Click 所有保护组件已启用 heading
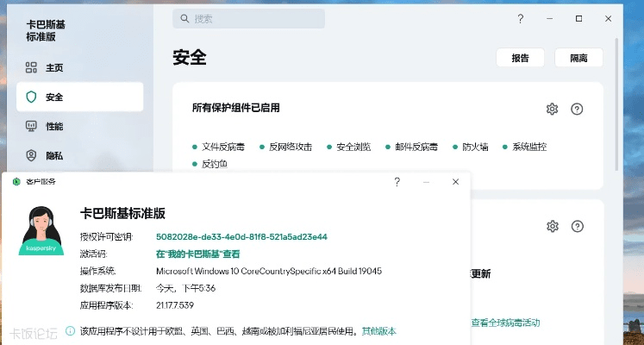 (x=235, y=108)
